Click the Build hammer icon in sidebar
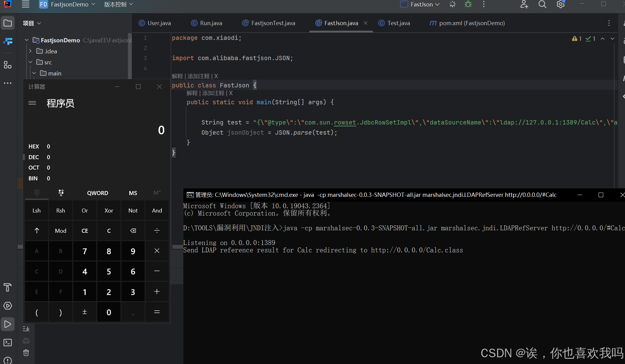This screenshot has height=364, width=625. [x=8, y=287]
